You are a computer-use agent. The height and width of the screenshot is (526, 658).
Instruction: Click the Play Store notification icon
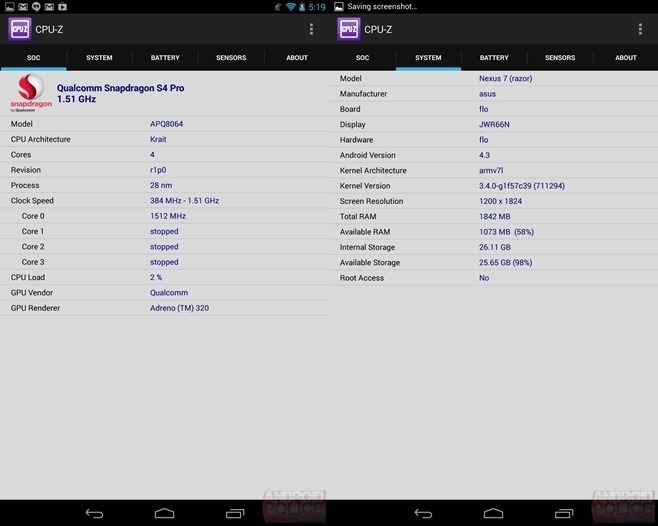pos(63,6)
